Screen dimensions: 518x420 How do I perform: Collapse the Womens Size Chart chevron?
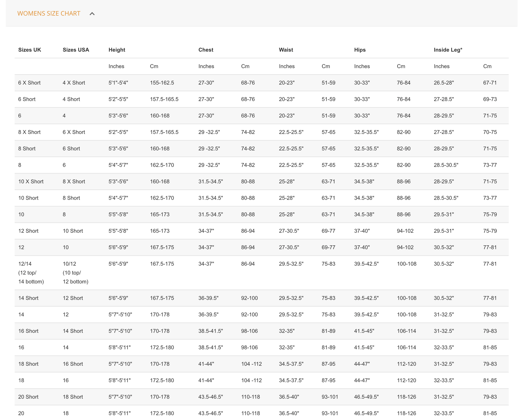(92, 14)
